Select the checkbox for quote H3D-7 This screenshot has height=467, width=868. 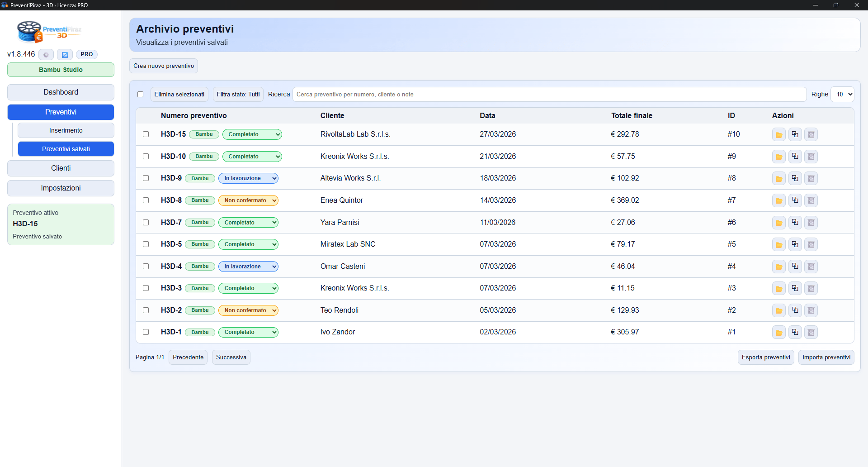pyautogui.click(x=146, y=223)
